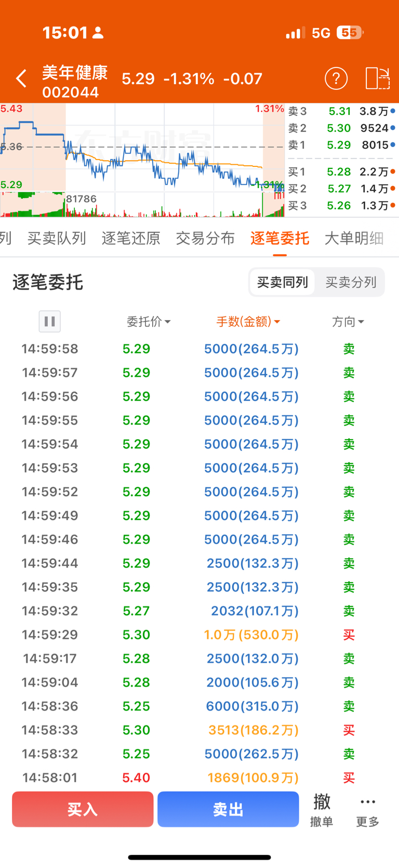Screen dimensions: 399x868
Task: Tap the -1.31% change in header
Action: 189,78
